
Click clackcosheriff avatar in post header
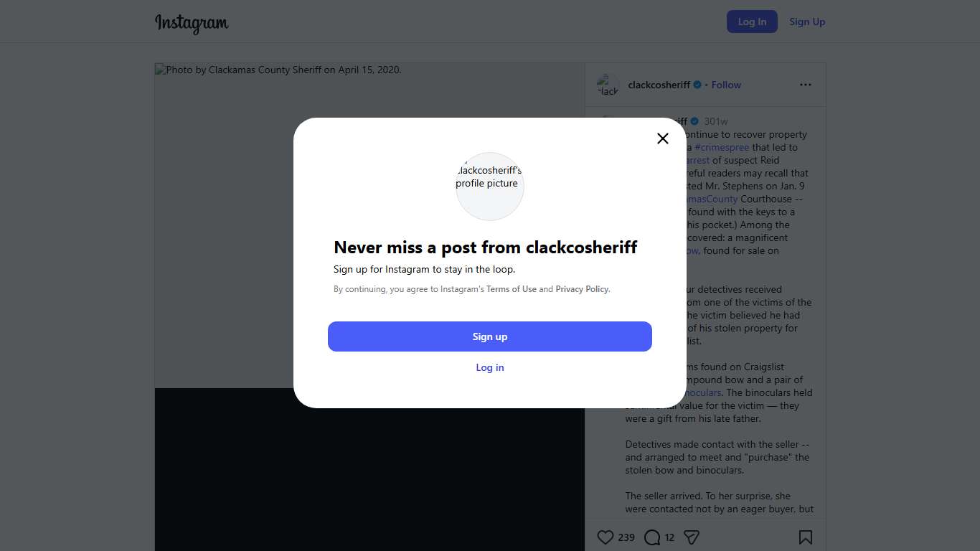pos(608,85)
